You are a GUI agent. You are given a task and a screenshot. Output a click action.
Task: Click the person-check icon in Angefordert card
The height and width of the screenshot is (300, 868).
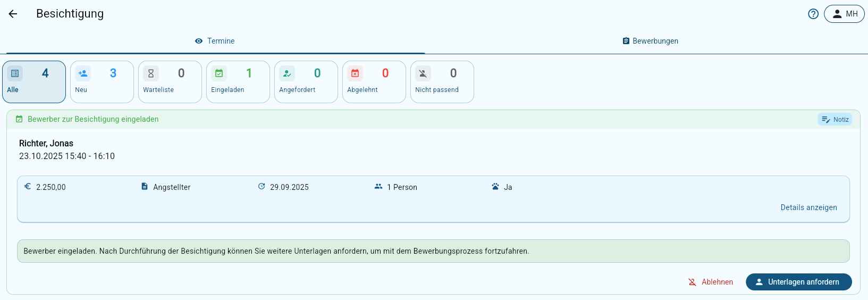coord(287,73)
